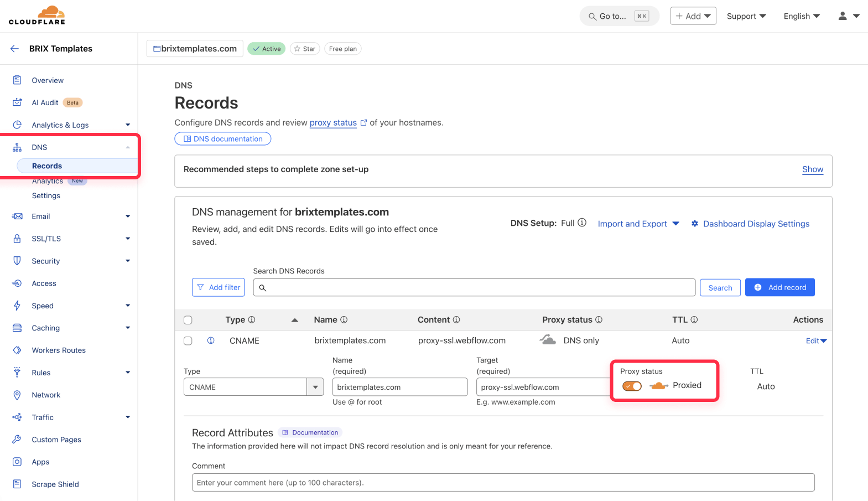Image resolution: width=868 pixels, height=501 pixels.
Task: Click the Comment input field
Action: tap(503, 483)
